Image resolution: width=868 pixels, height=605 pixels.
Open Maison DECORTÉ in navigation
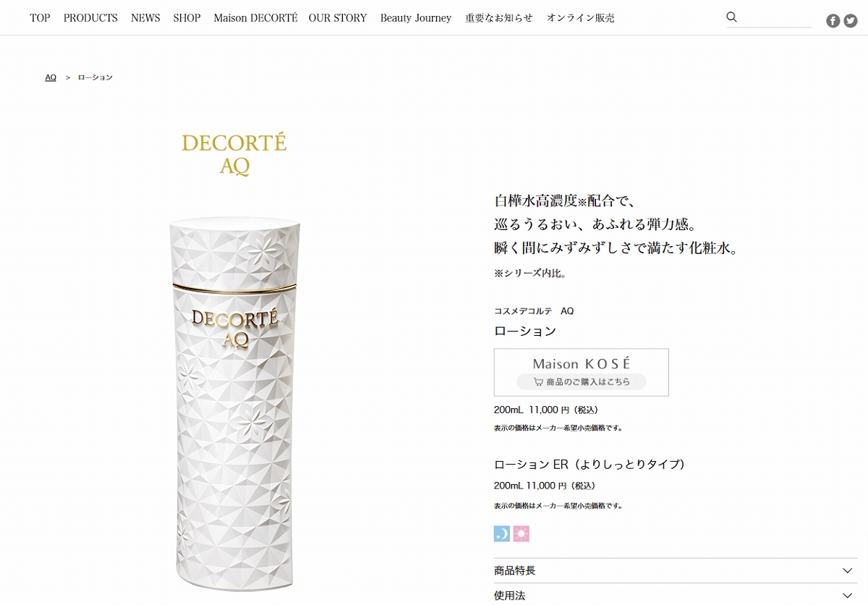click(255, 18)
